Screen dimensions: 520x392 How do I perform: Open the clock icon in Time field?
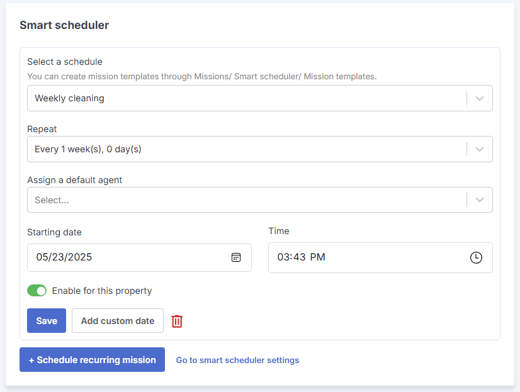[476, 257]
